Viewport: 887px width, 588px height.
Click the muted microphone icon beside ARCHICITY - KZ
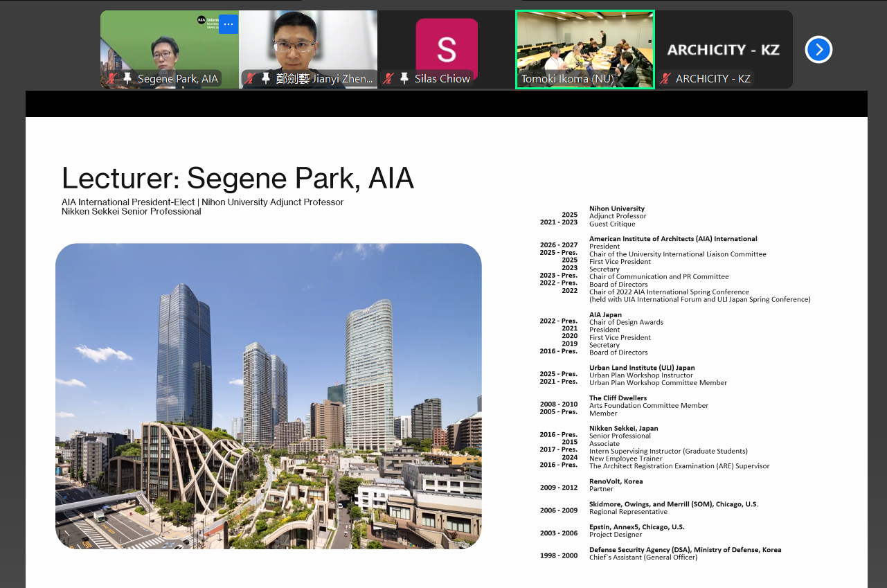[665, 78]
